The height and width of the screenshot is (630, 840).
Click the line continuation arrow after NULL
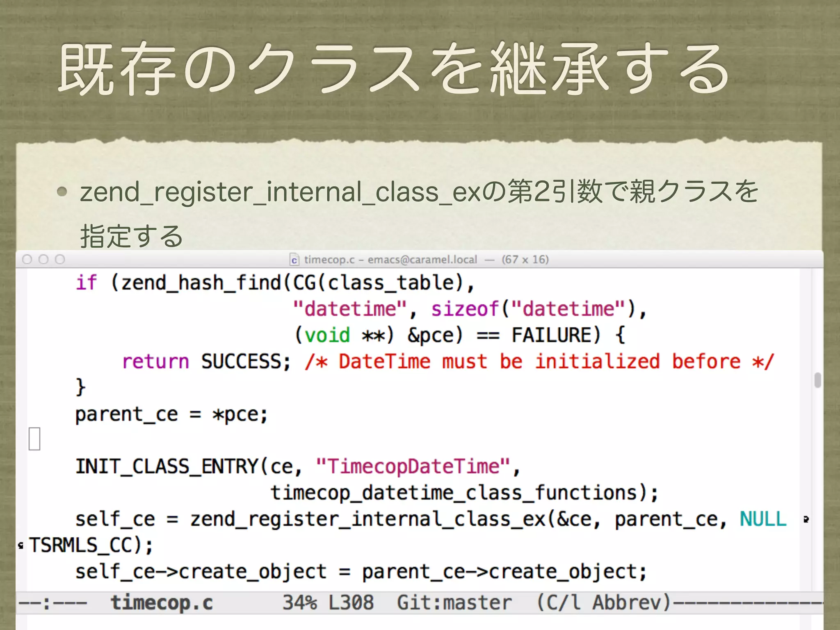(x=806, y=519)
